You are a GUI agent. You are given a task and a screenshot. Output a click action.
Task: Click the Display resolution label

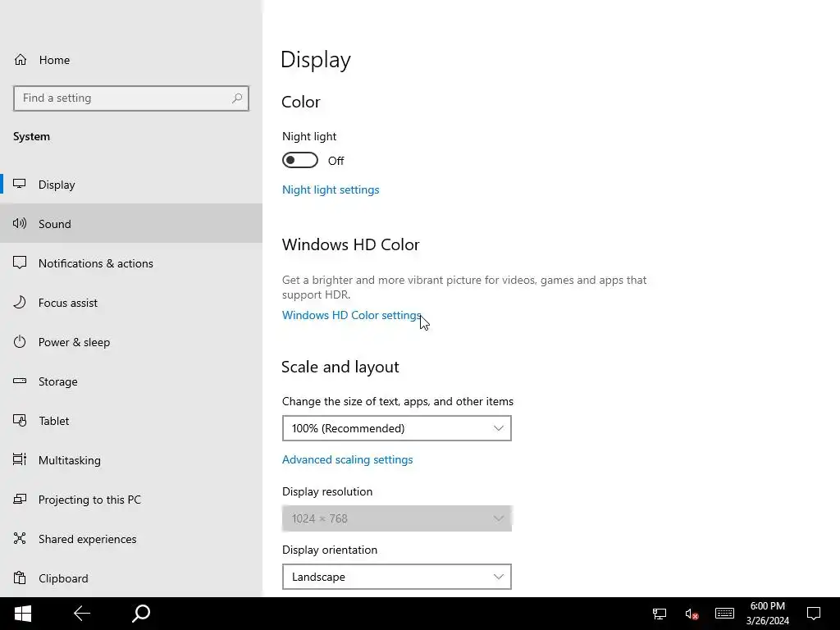pyautogui.click(x=327, y=491)
